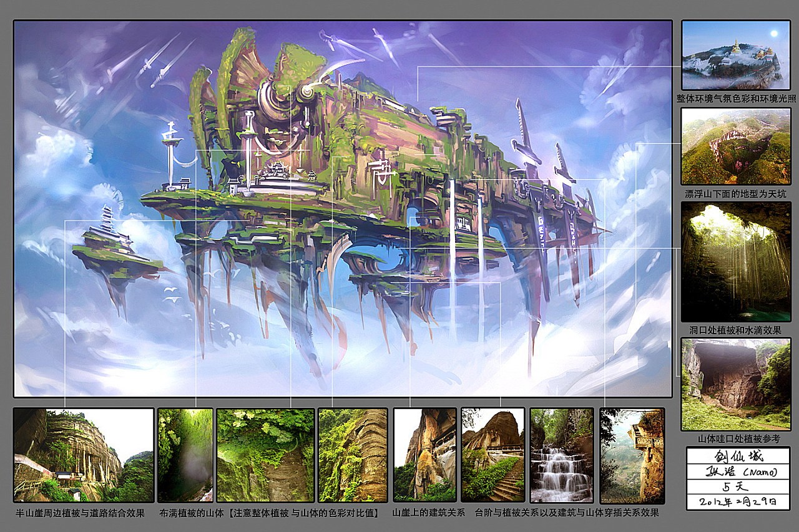Select the 洞口处植被和水滴效果 caption
The height and width of the screenshot is (532, 799).
click(x=735, y=330)
